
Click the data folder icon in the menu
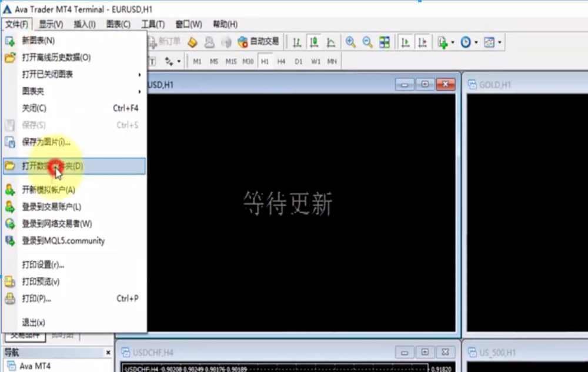10,166
